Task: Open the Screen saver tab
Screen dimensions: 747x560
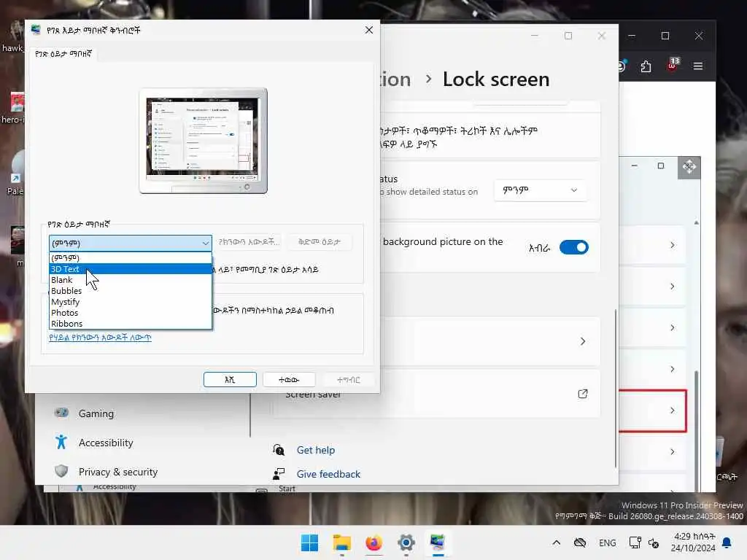Action: 63,54
